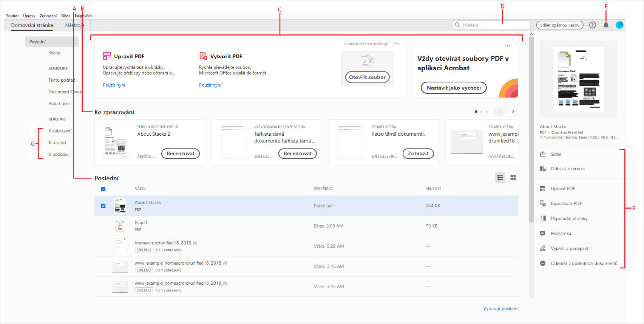Show next Ke zpracování cards with right arrow
Screen dimensions: 644x324
point(513,112)
